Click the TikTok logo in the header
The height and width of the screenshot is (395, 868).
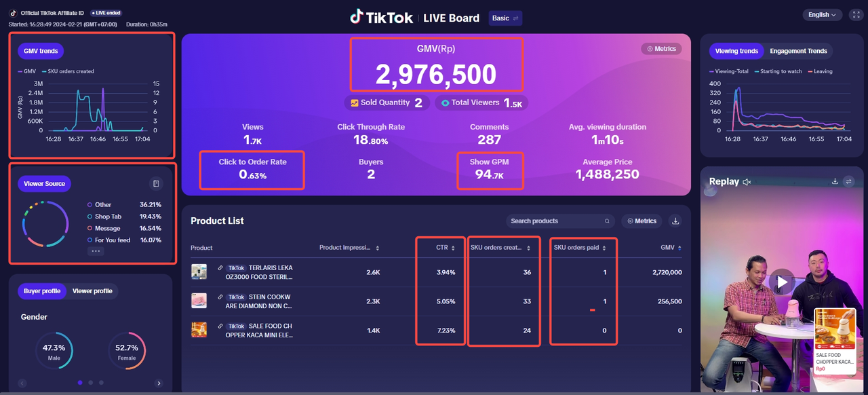pyautogui.click(x=381, y=18)
